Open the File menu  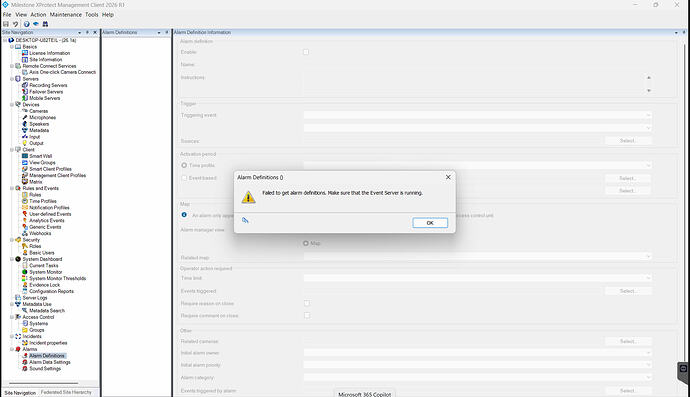pos(7,15)
